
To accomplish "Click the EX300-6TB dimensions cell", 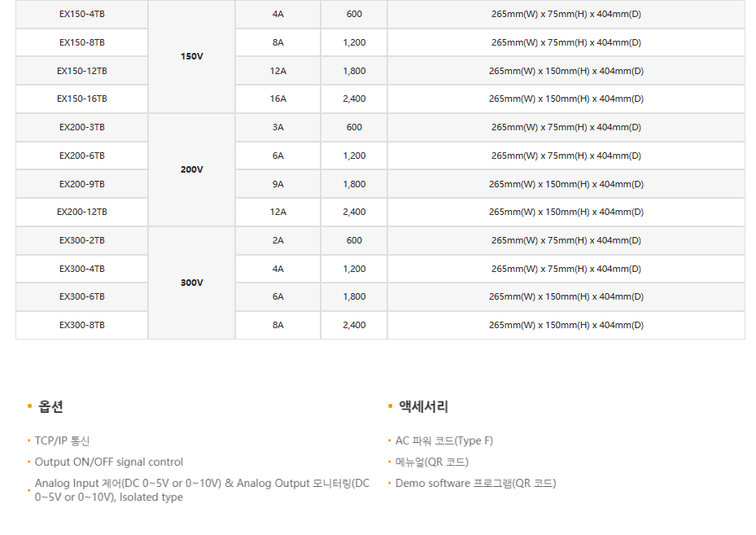I will pyautogui.click(x=566, y=296).
